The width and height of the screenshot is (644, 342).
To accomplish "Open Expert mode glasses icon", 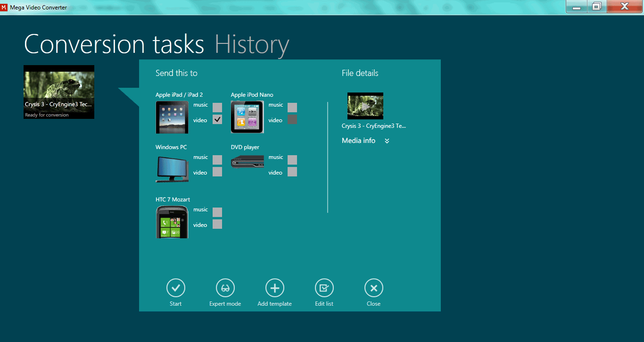I will (225, 288).
